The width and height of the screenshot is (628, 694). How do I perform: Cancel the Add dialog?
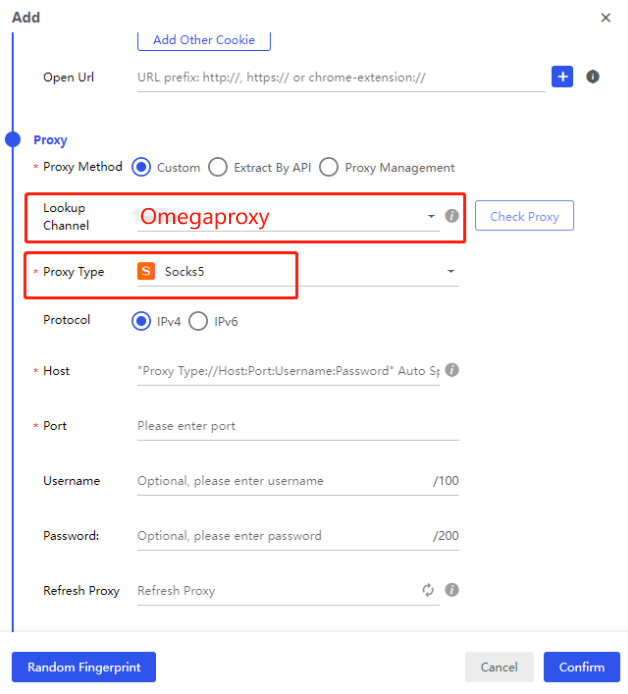point(499,667)
